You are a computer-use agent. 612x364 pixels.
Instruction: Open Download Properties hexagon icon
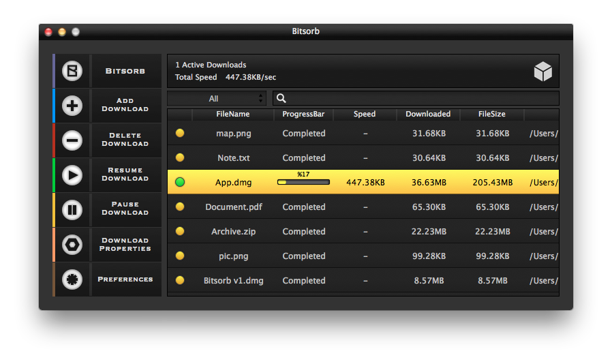coord(72,245)
